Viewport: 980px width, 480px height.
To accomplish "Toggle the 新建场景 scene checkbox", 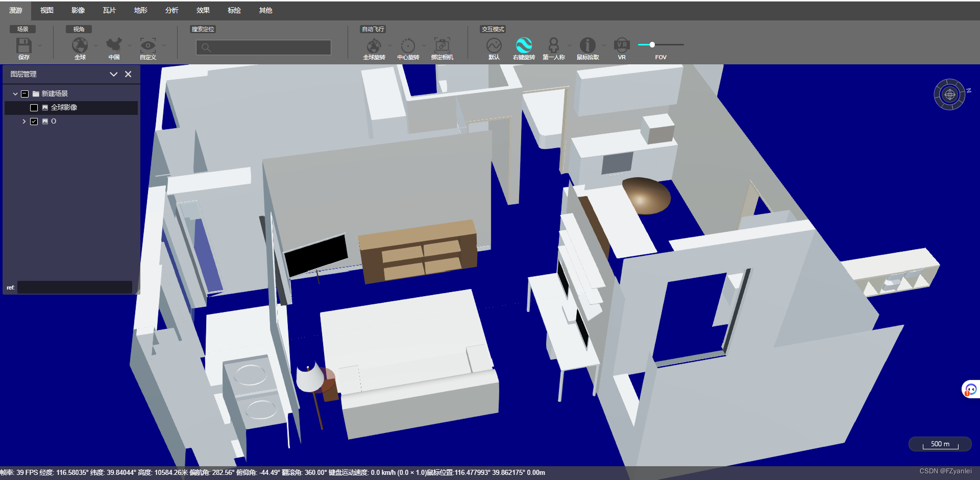I will pos(24,93).
